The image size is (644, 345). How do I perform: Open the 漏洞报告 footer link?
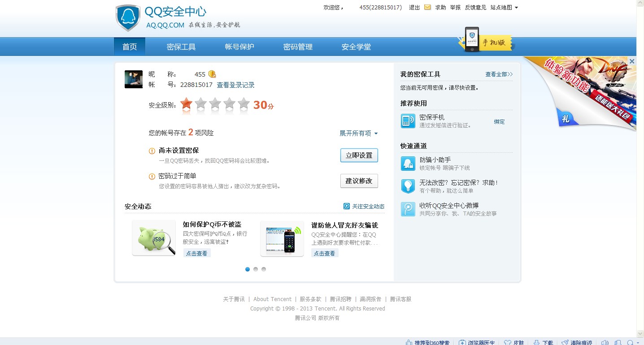click(x=370, y=299)
